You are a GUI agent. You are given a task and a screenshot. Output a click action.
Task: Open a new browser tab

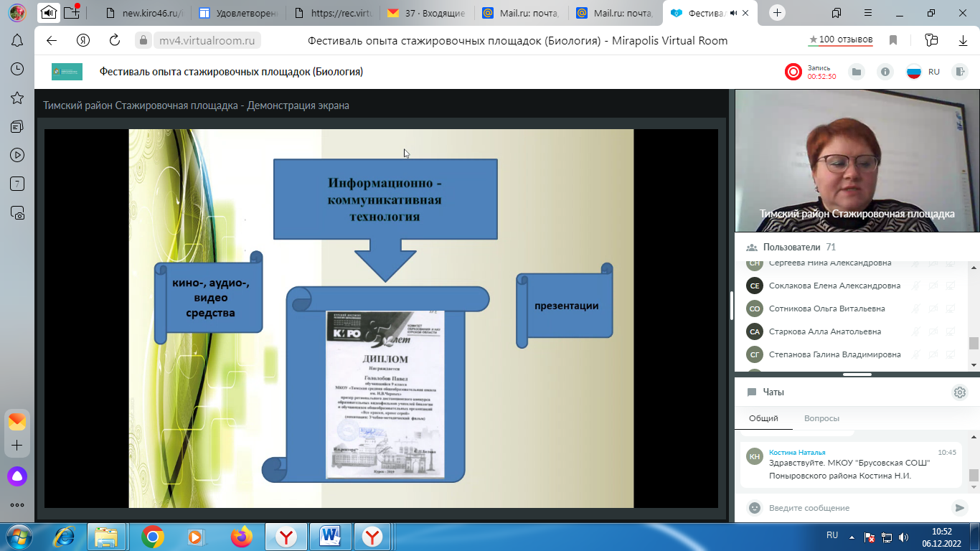[x=778, y=13]
